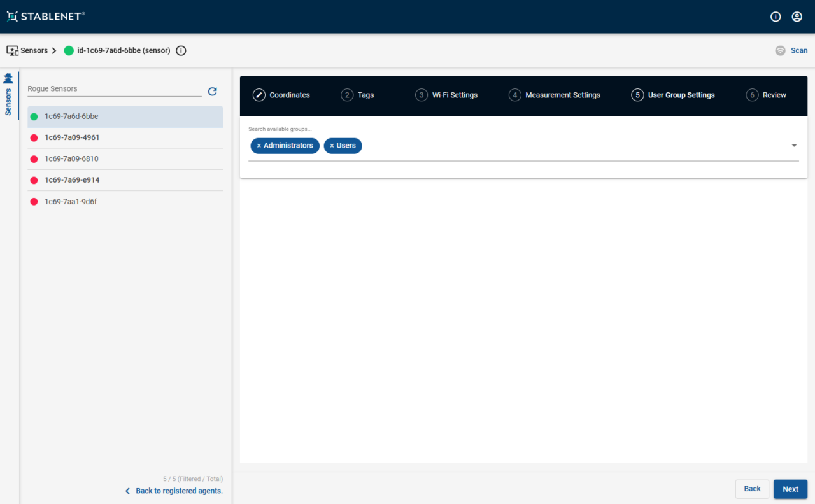Open the user account profile icon
Image resolution: width=815 pixels, height=504 pixels.
(797, 17)
